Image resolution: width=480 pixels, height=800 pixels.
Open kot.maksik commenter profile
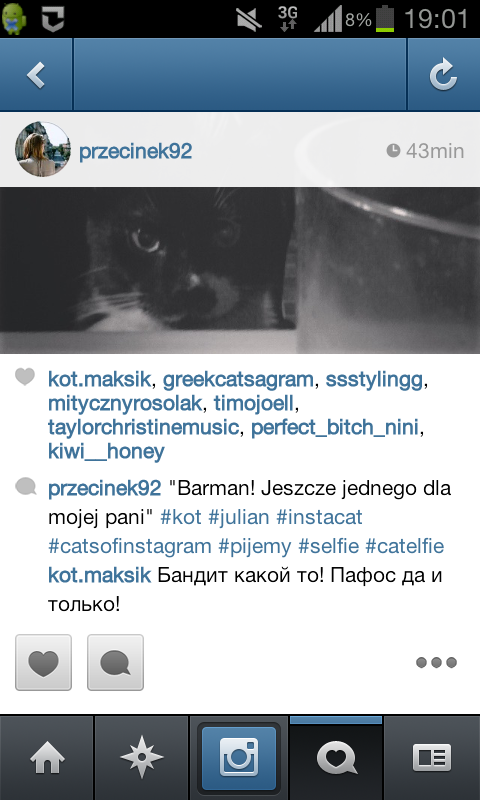(99, 576)
